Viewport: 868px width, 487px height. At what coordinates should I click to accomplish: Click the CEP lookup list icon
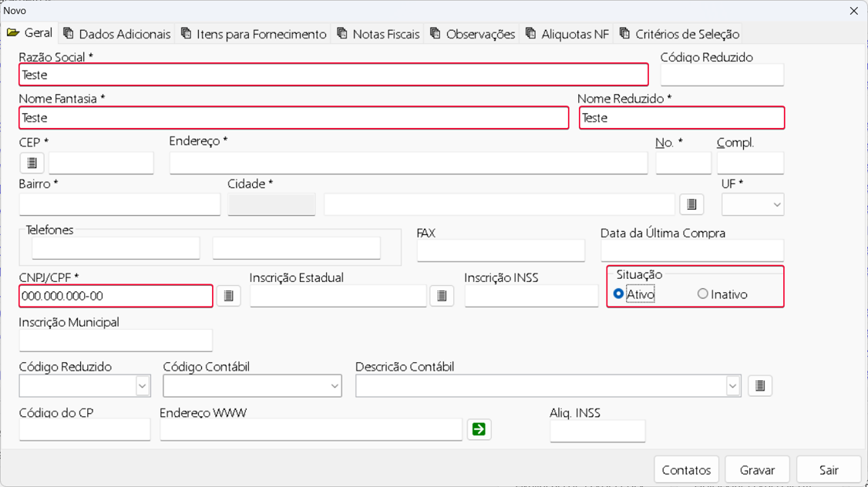(32, 163)
